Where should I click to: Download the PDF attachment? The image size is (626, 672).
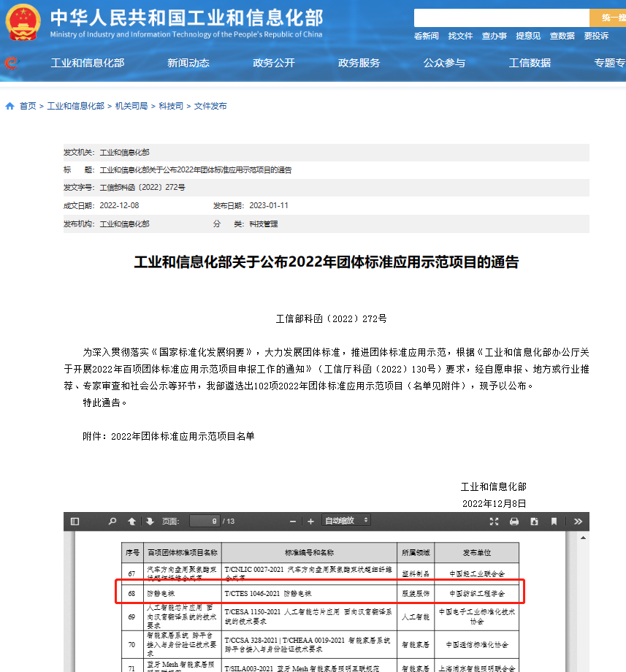(535, 521)
